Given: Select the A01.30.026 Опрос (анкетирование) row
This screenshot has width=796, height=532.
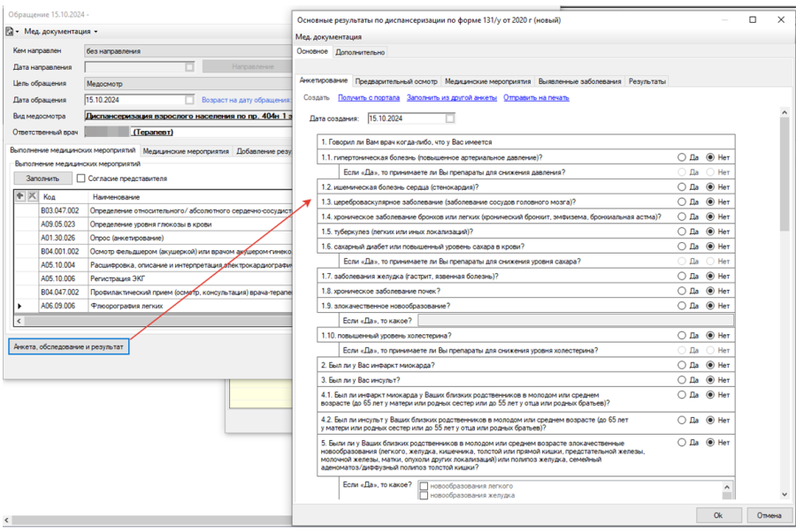Looking at the screenshot, I should (x=153, y=238).
